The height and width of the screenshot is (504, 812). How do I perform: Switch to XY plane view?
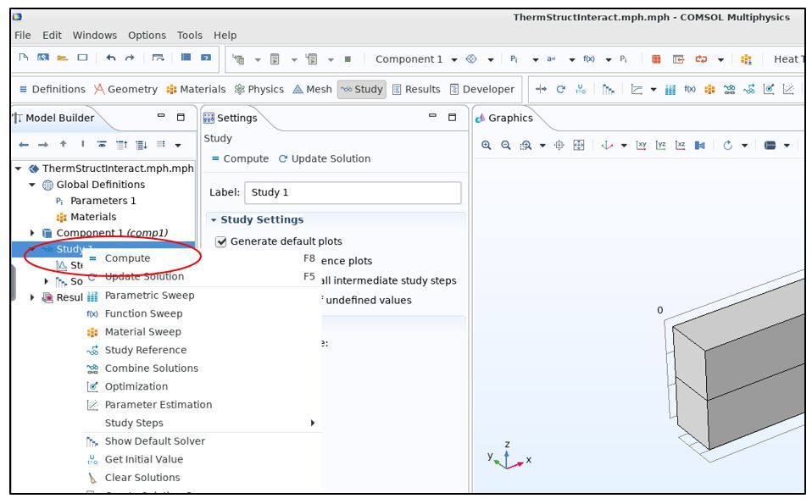click(x=641, y=146)
